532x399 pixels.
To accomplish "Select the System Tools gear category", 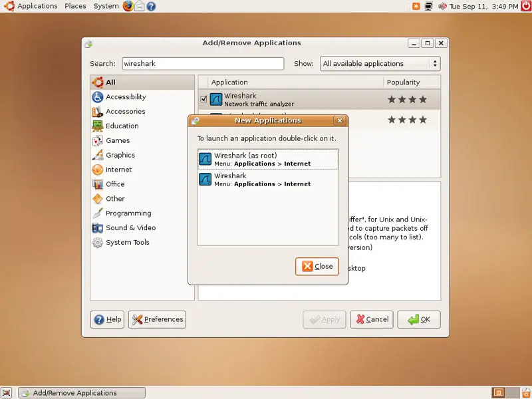I will pos(98,243).
